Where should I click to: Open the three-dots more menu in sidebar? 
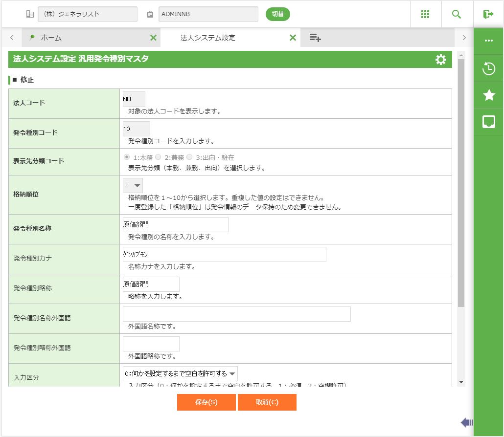pyautogui.click(x=489, y=41)
